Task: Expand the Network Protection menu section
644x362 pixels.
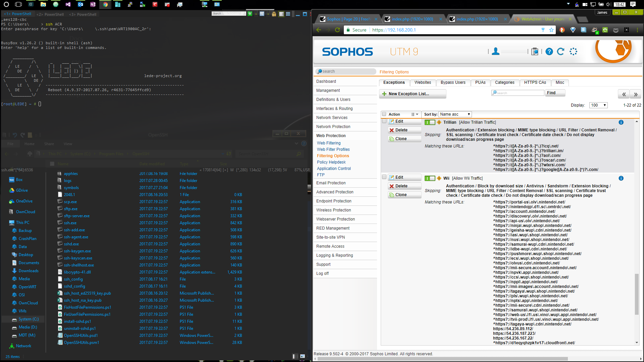Action: click(333, 127)
